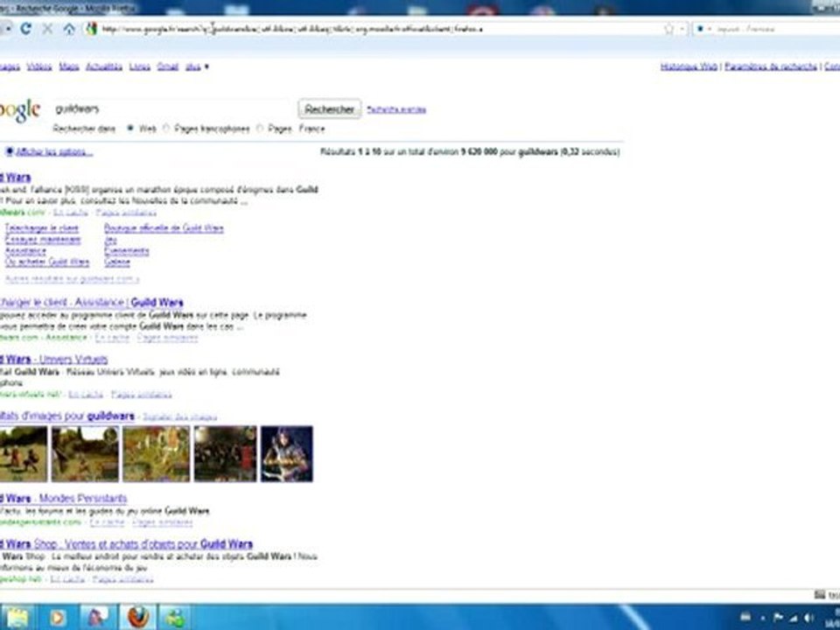Click the search engine icon in Firefox search box
The image size is (840, 630).
point(700,29)
